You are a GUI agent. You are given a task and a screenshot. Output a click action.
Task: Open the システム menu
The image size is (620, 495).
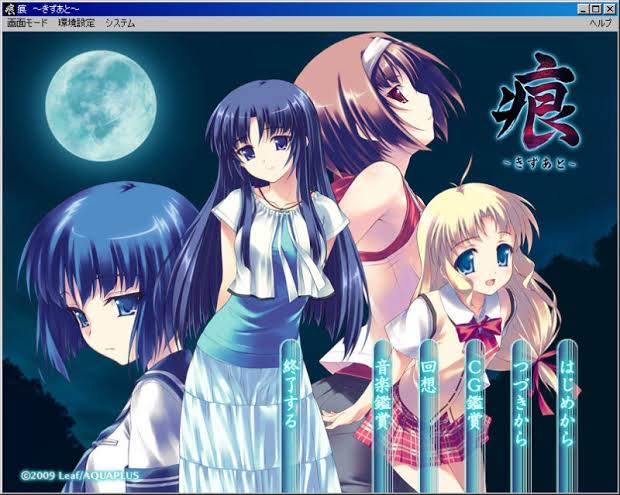120,22
